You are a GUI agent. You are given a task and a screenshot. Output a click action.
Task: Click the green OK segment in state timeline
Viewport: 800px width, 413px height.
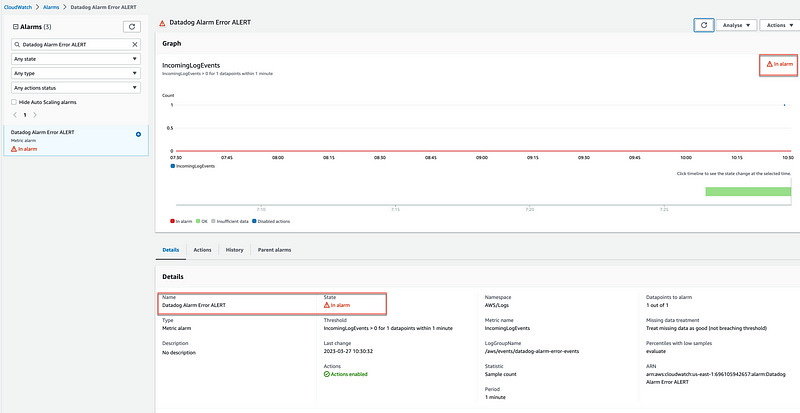point(748,191)
